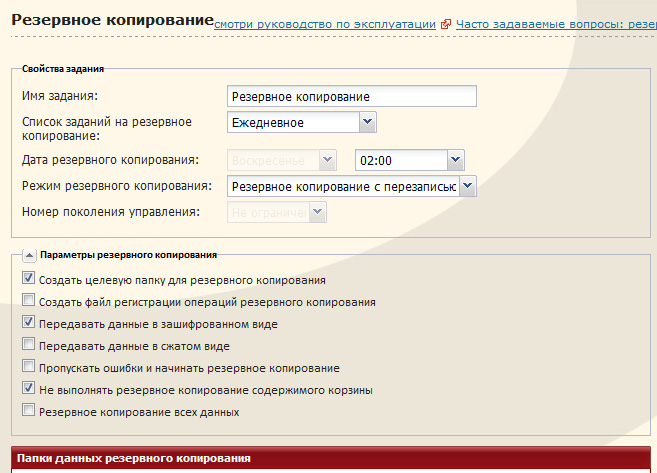
Task: Check 'Пропускать ошибки и начинать резервное копирование'
Action: 28,367
